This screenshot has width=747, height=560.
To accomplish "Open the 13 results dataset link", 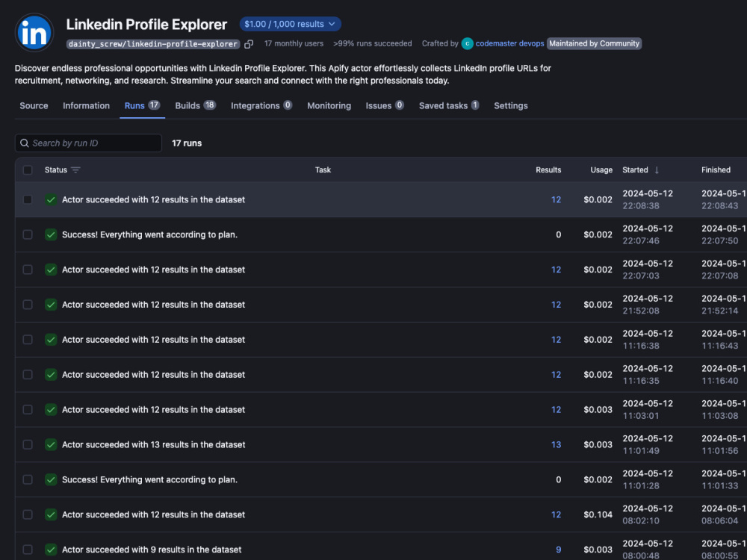I will (x=556, y=444).
